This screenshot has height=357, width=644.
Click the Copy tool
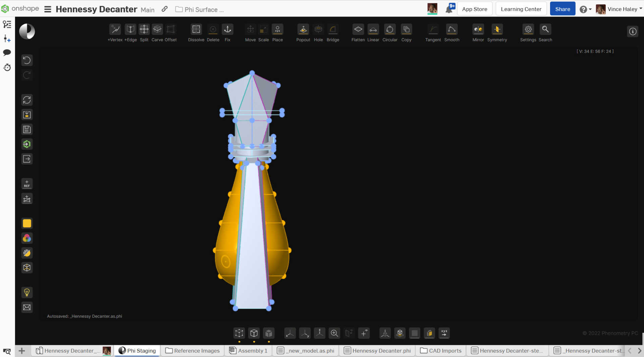(x=407, y=33)
